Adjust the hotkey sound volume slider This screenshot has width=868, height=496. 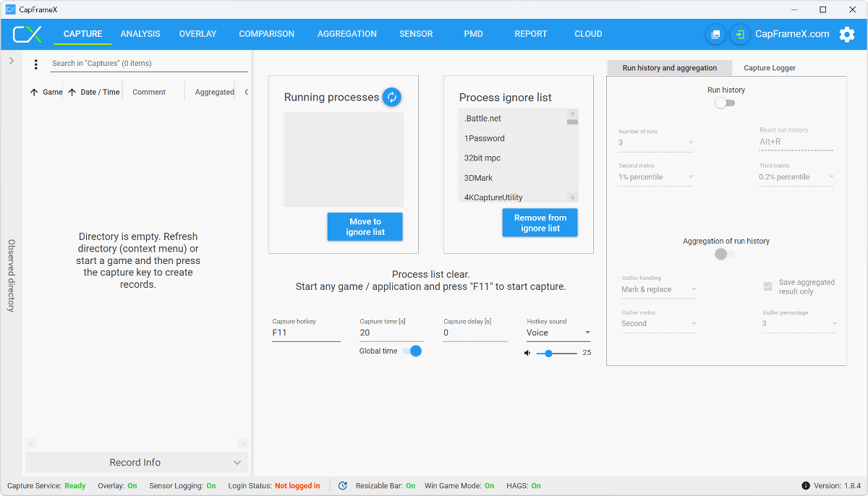coord(549,353)
